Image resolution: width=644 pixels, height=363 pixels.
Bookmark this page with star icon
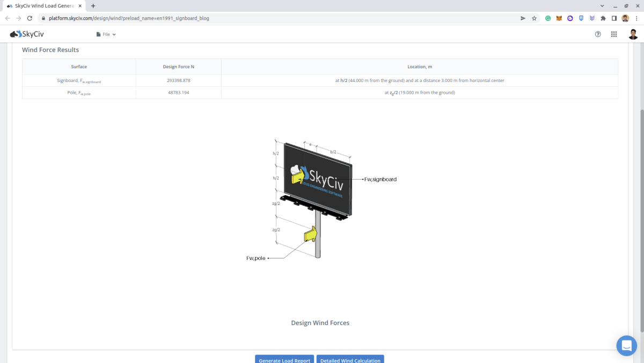[534, 18]
